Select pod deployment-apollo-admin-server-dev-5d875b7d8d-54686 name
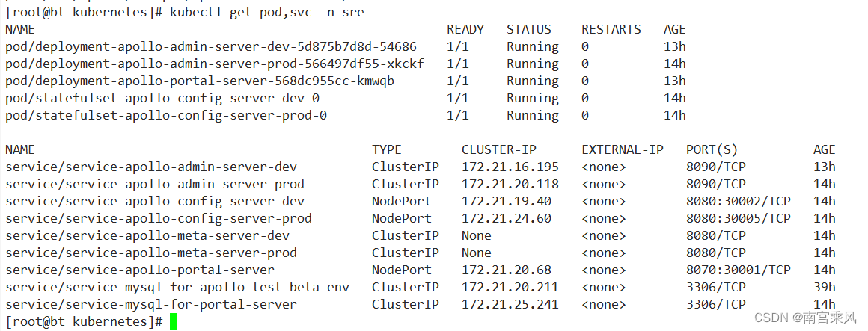This screenshot has width=868, height=331. point(211,47)
